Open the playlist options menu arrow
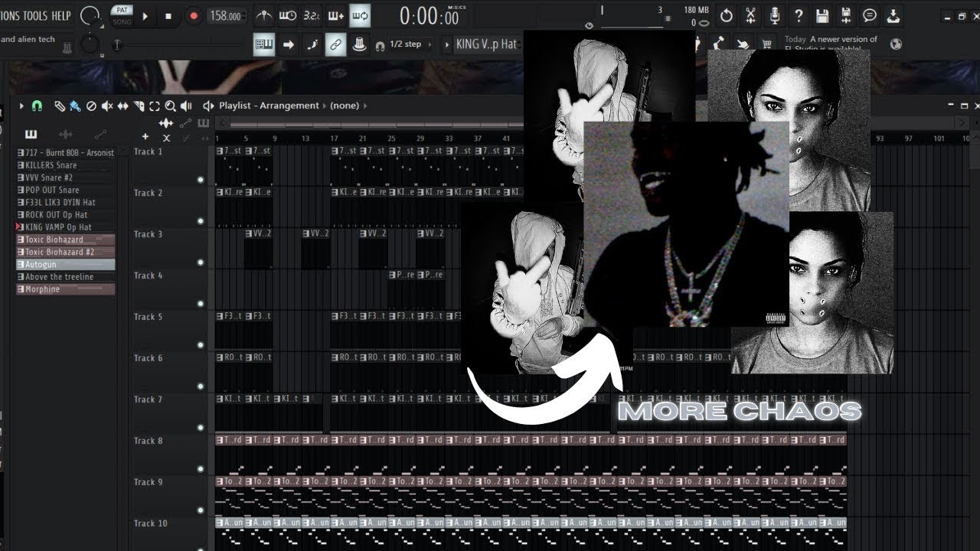The height and width of the screenshot is (551, 980). point(21,106)
